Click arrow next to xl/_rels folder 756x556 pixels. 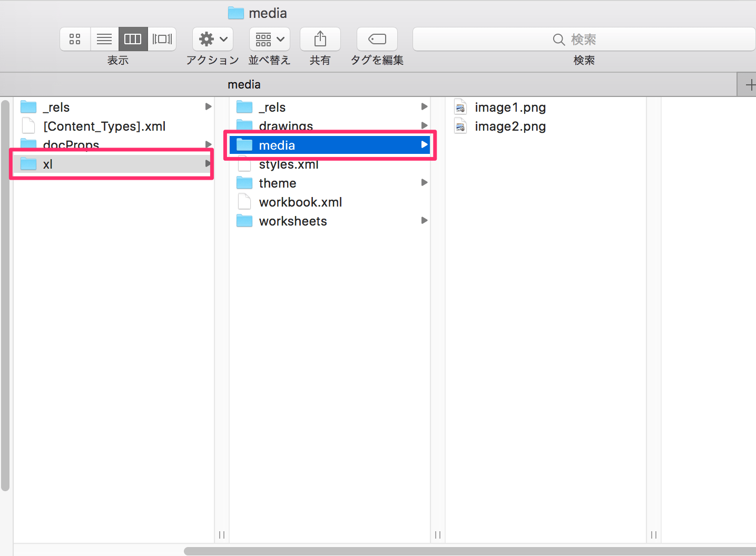[424, 106]
